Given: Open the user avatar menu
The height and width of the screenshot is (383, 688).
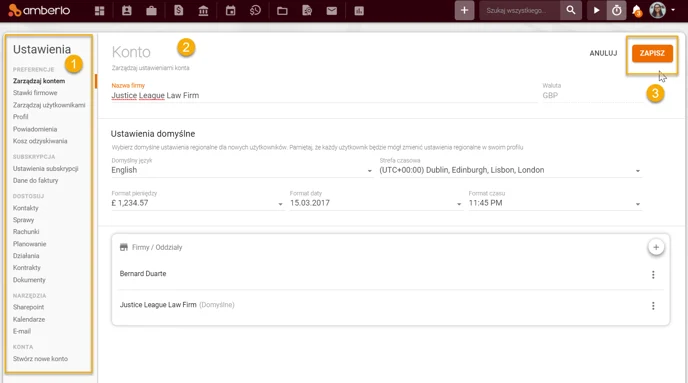Looking at the screenshot, I should (x=657, y=10).
